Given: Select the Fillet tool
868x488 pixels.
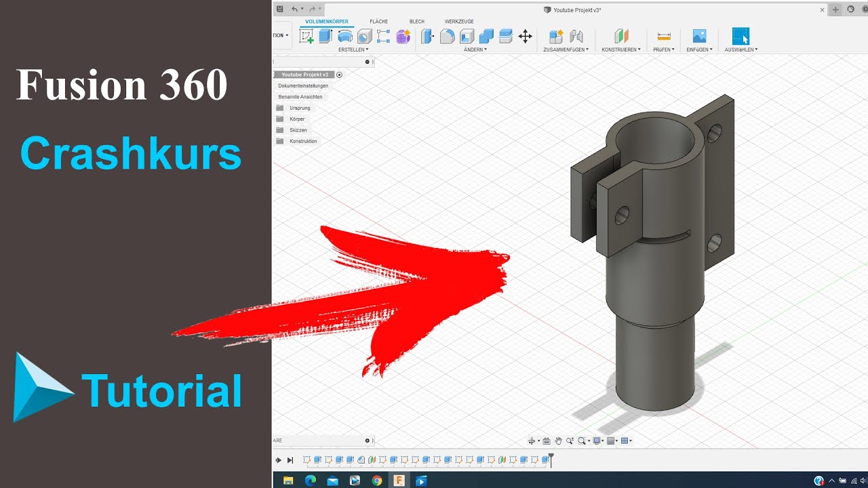Looking at the screenshot, I should [x=447, y=37].
